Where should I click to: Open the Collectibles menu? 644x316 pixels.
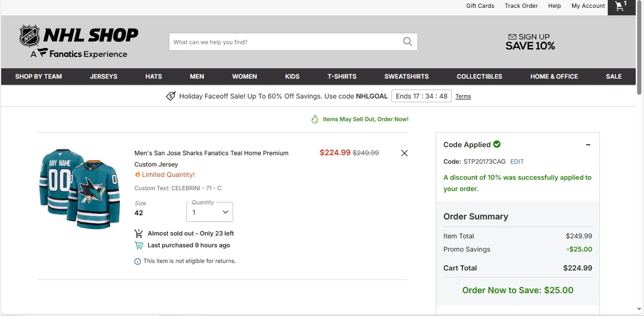pos(479,76)
